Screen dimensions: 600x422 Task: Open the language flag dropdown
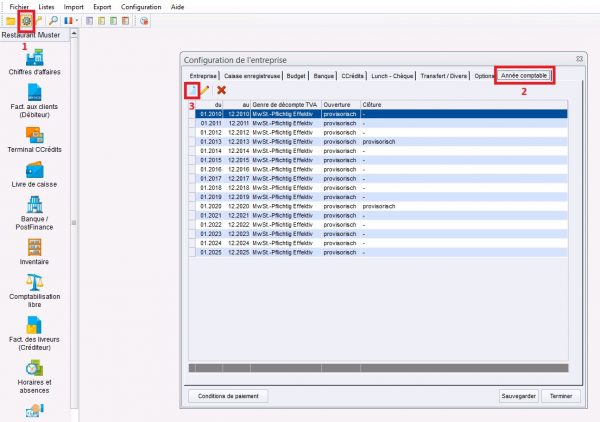pos(70,20)
